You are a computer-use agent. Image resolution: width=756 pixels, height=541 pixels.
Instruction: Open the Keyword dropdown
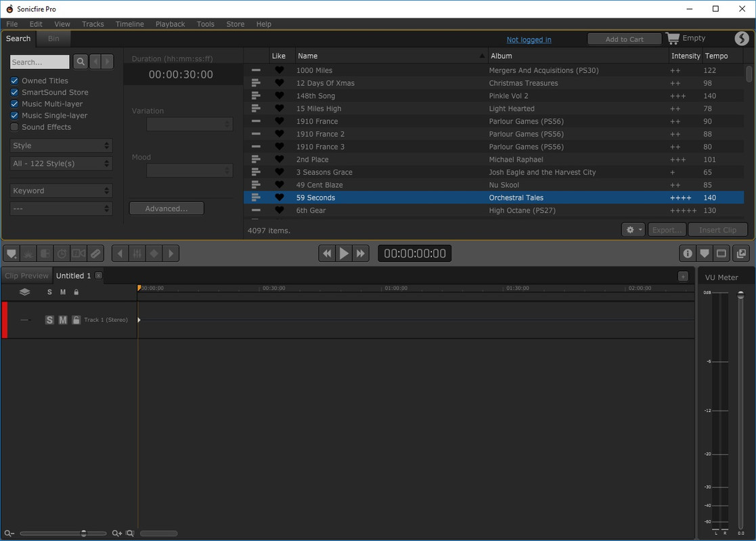click(61, 191)
